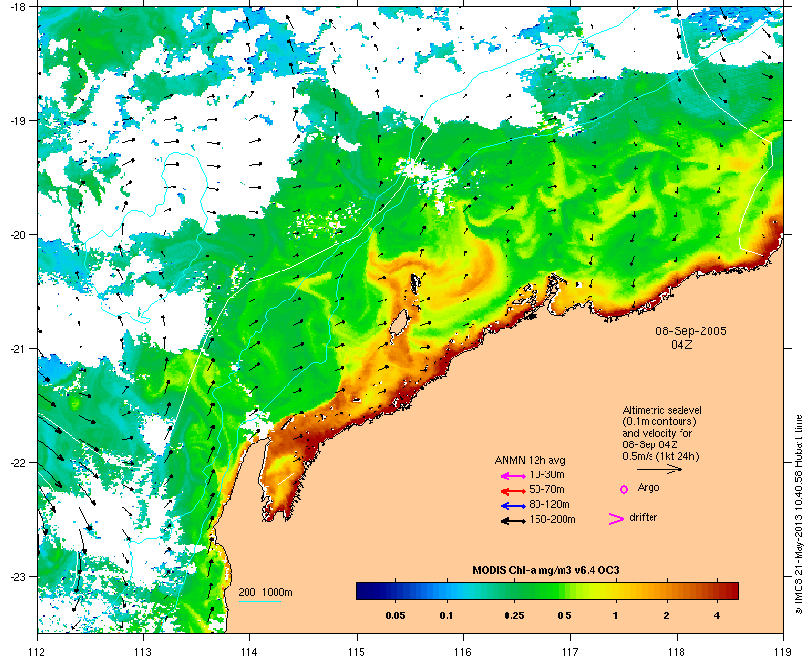Click the 'drifter' legend label

point(643,517)
